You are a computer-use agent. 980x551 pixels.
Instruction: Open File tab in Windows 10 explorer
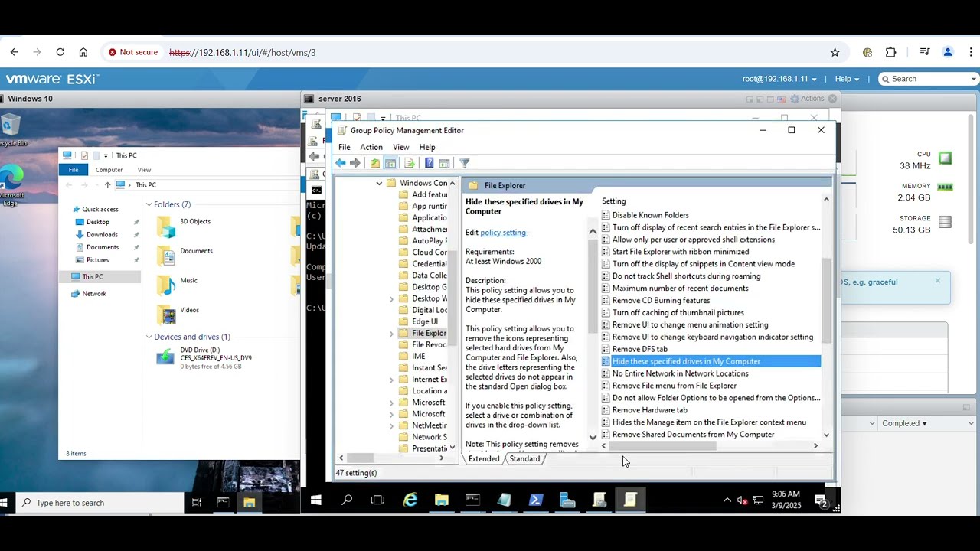[73, 170]
